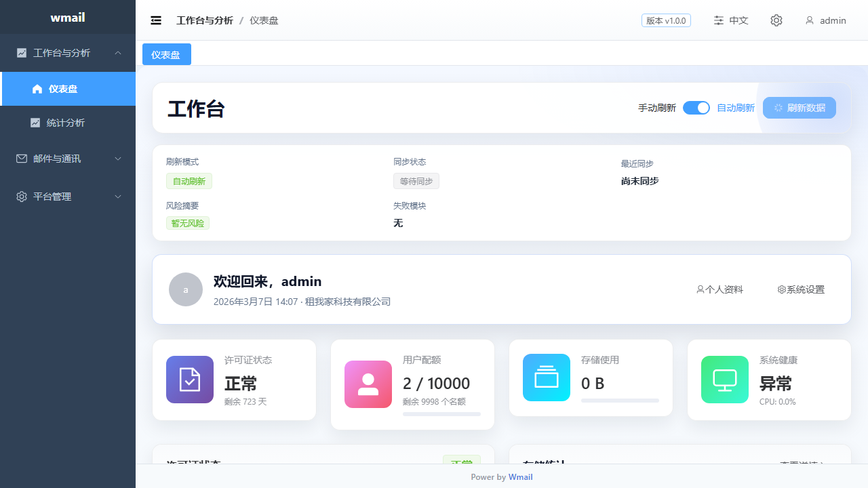
Task: Click the 2 / 10000 quota value
Action: 436,384
